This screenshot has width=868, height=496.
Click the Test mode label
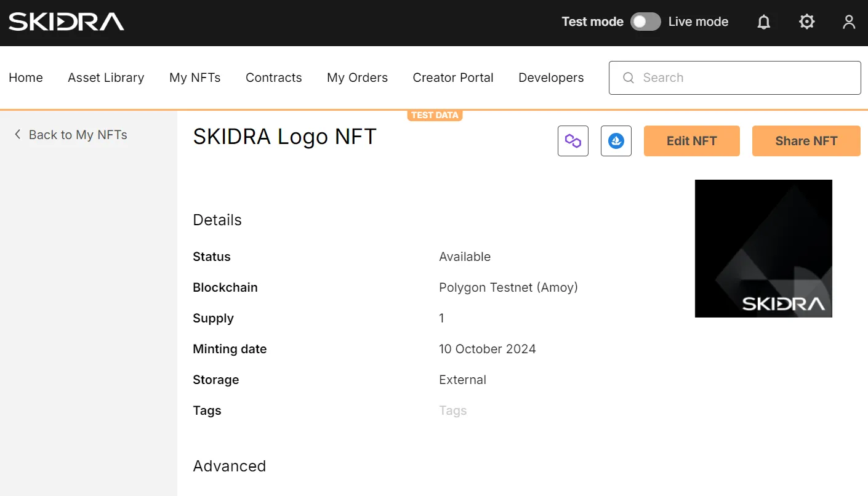[593, 22]
